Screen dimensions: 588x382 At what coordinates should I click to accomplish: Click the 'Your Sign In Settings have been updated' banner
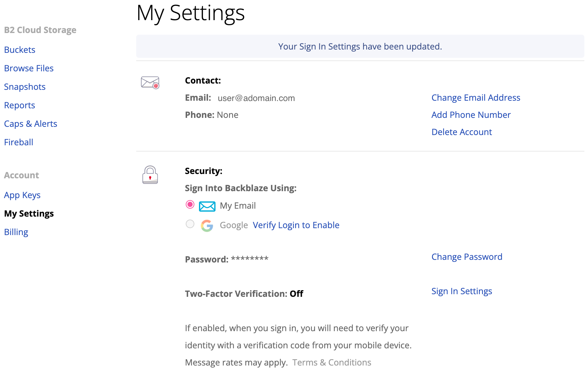pyautogui.click(x=360, y=46)
